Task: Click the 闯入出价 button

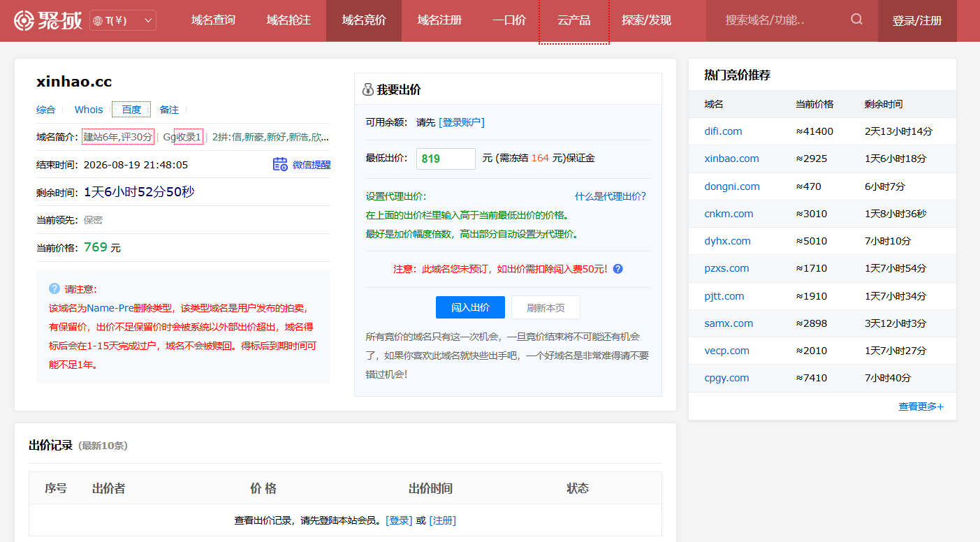Action: click(470, 307)
